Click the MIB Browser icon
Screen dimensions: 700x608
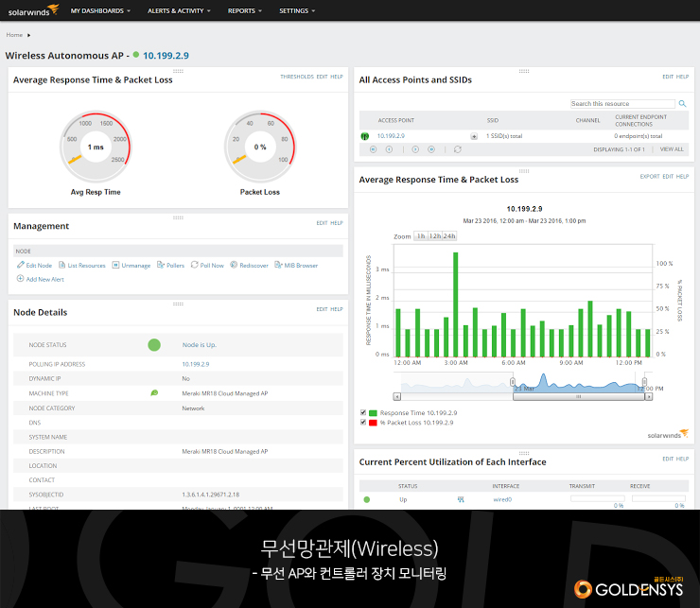(x=278, y=265)
